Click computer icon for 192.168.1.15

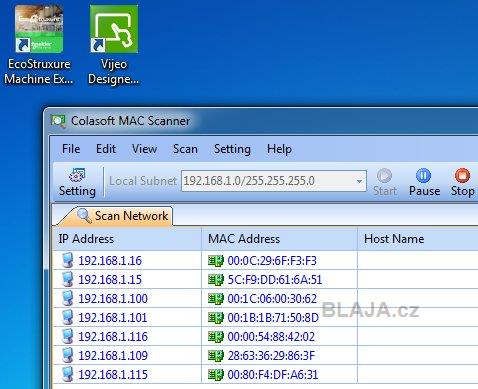[x=68, y=279]
